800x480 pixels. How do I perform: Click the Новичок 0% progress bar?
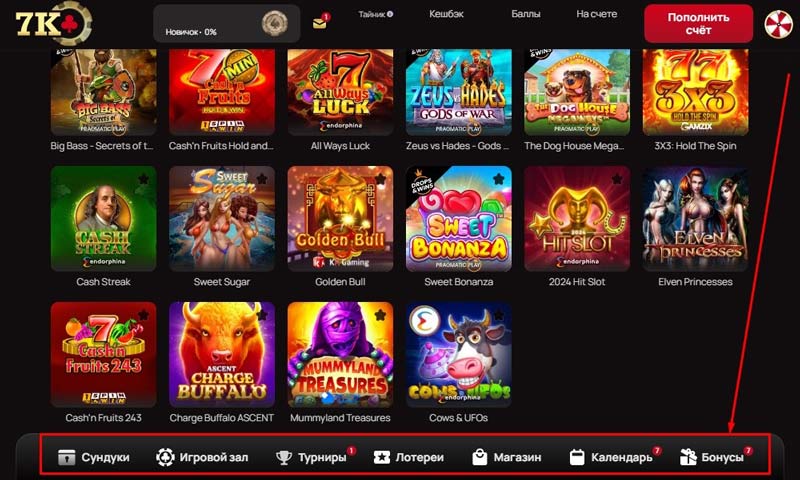(191, 32)
